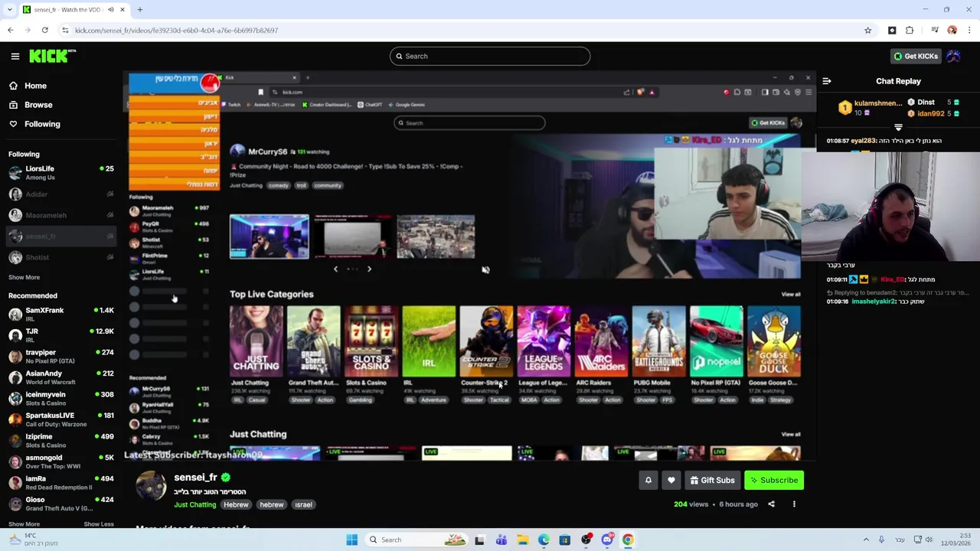Image resolution: width=980 pixels, height=551 pixels.
Task: Open AsianAndy recommended channel
Action: [x=61, y=377]
